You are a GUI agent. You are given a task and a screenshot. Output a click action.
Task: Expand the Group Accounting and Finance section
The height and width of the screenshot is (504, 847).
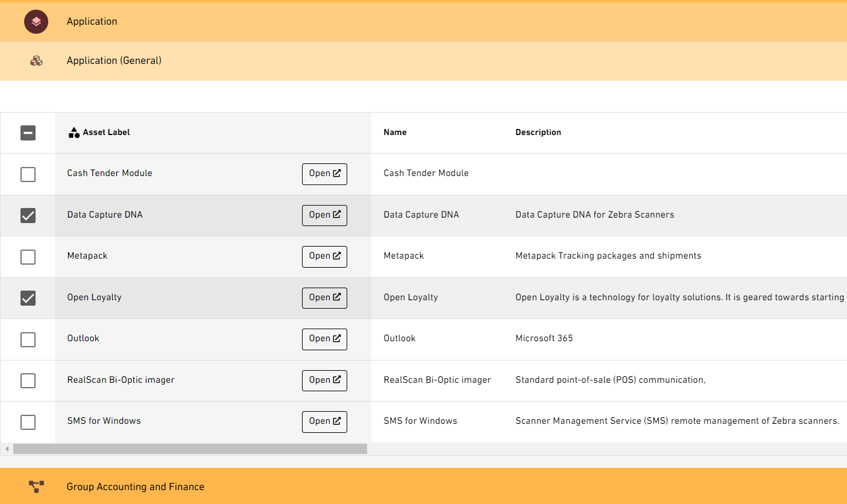pyautogui.click(x=423, y=487)
